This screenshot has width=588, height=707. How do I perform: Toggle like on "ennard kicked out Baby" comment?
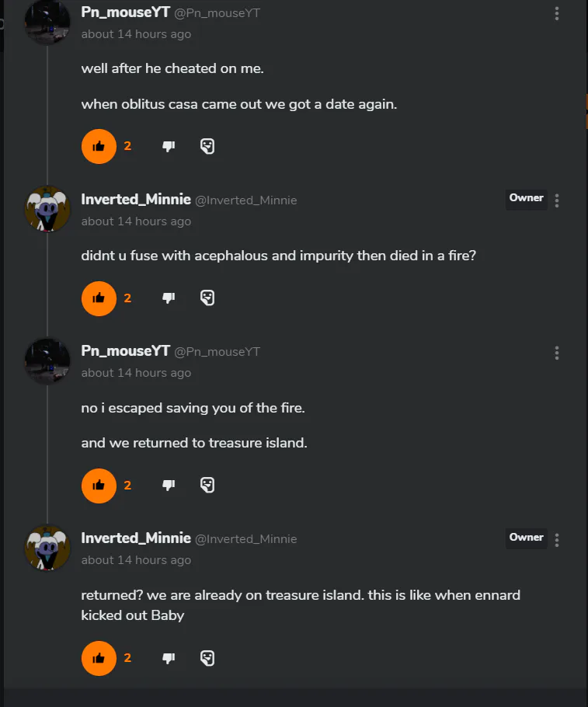[99, 658]
